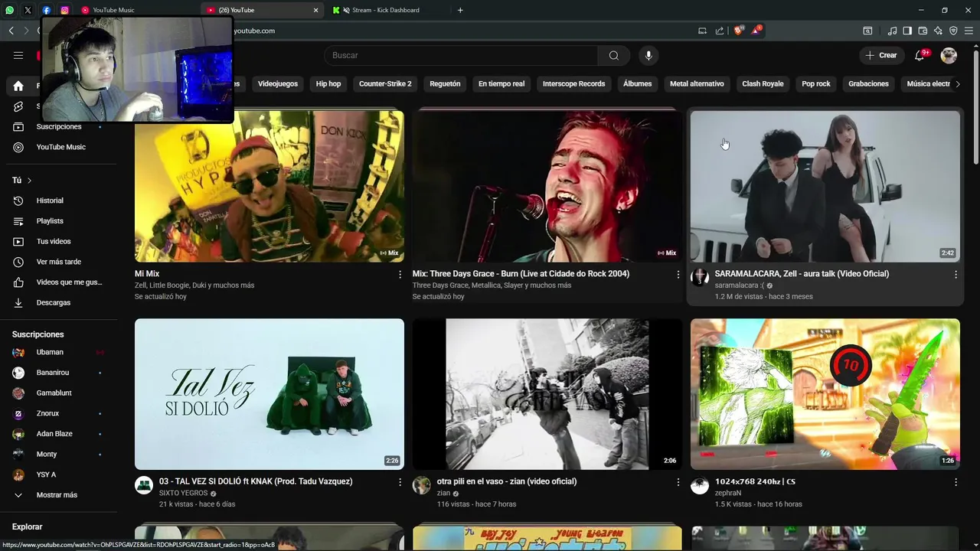Screen dimensions: 980x551
Task: Open YouTube Music in sidebar
Action: coord(60,147)
